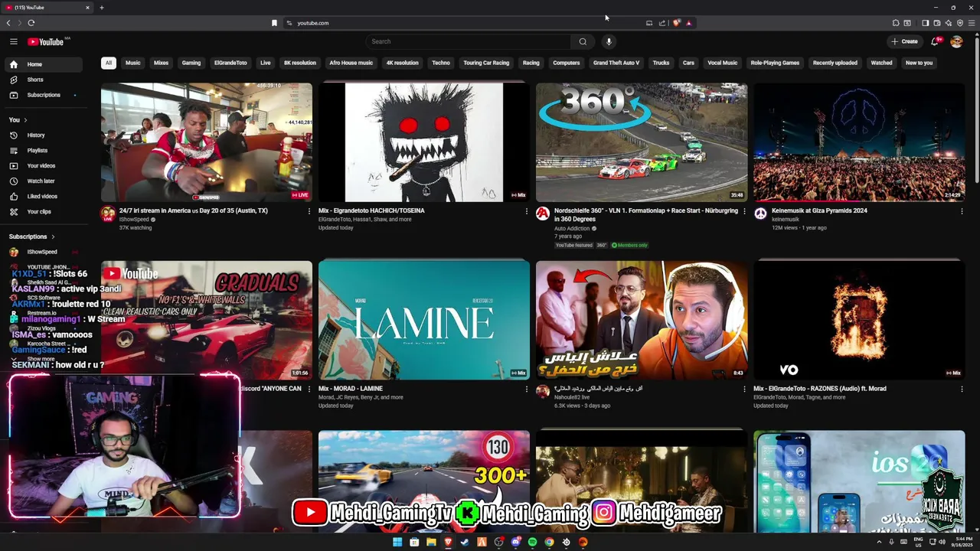Viewport: 980px width, 551px height.
Task: Select the Grand Theft Auto V chip
Action: [x=616, y=63]
